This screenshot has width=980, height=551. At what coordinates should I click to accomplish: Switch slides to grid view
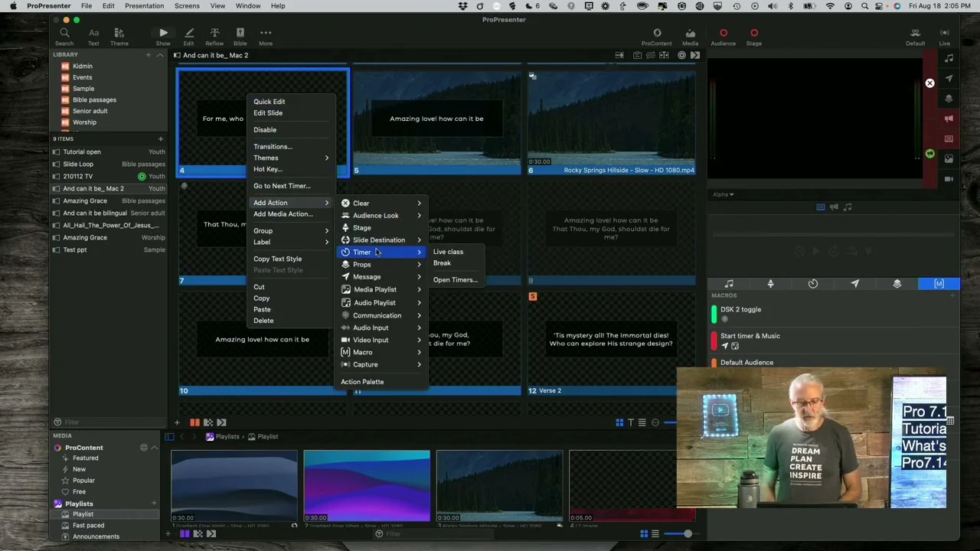619,422
